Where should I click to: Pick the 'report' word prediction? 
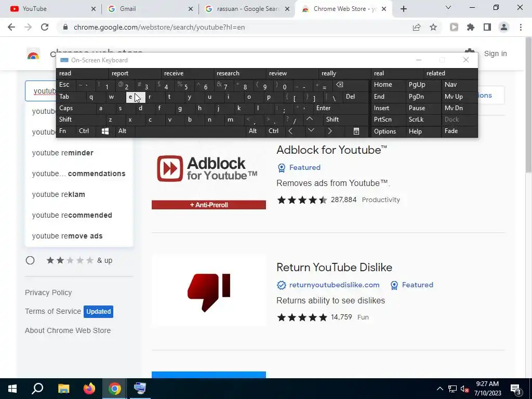tap(135, 73)
